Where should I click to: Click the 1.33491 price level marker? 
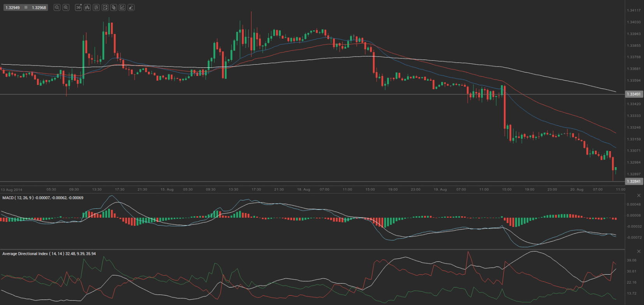[633, 94]
